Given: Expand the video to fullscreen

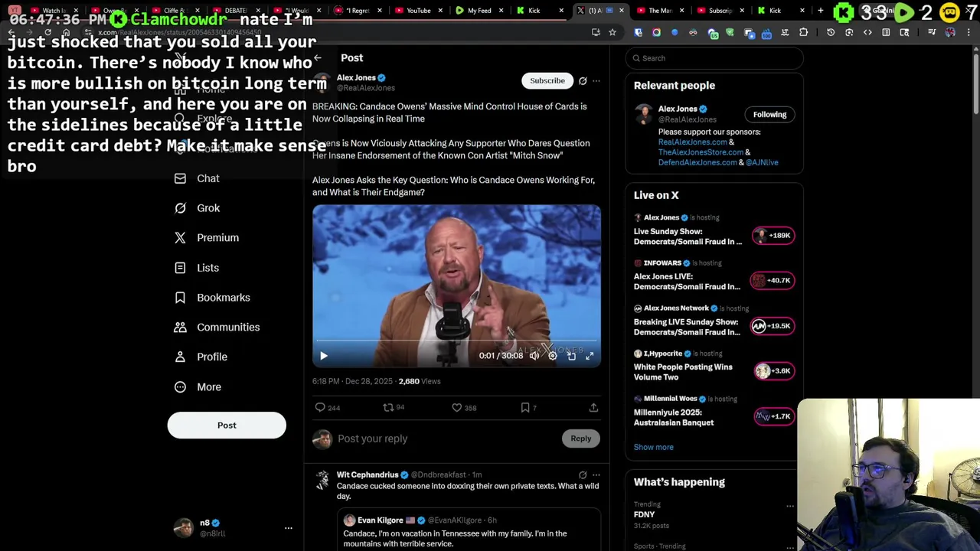Looking at the screenshot, I should click(x=590, y=356).
